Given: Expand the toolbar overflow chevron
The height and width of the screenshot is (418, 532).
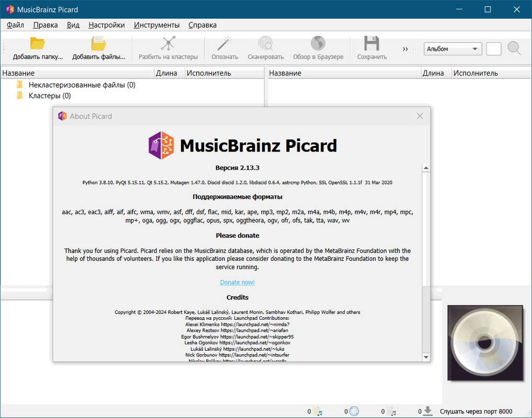Looking at the screenshot, I should (405, 49).
